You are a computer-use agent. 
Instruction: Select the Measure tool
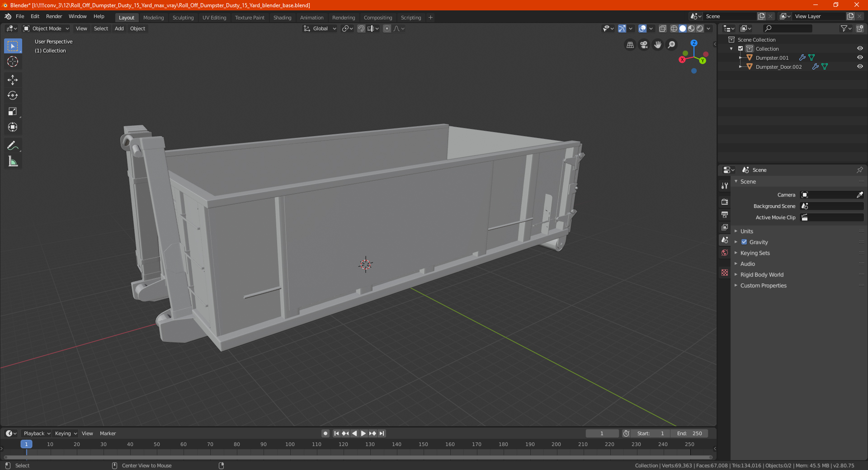[13, 161]
